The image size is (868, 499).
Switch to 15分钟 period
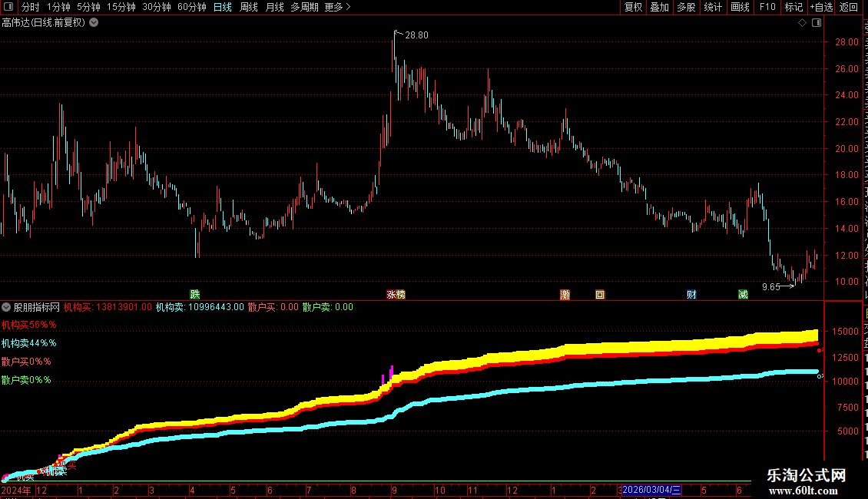click(121, 7)
